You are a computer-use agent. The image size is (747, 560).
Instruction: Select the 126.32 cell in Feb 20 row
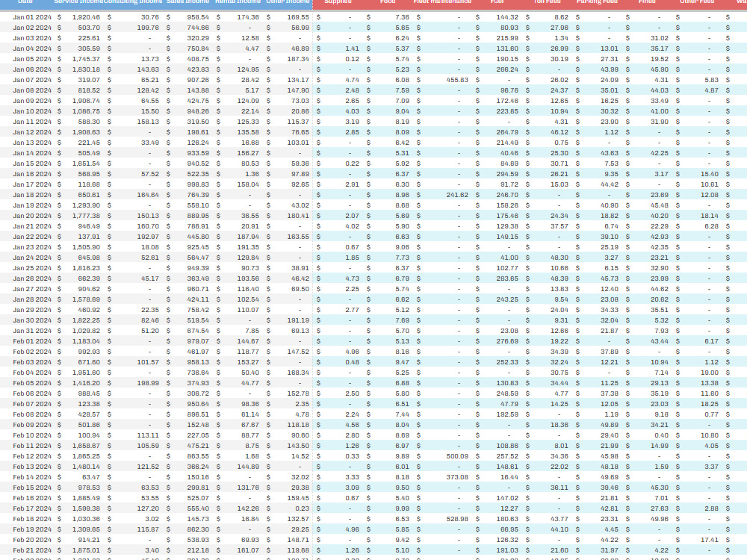tap(507, 541)
